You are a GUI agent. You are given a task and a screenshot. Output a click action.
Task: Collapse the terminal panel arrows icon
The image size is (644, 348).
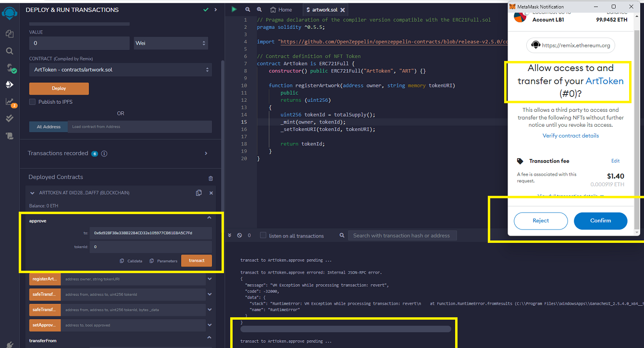[x=230, y=235]
